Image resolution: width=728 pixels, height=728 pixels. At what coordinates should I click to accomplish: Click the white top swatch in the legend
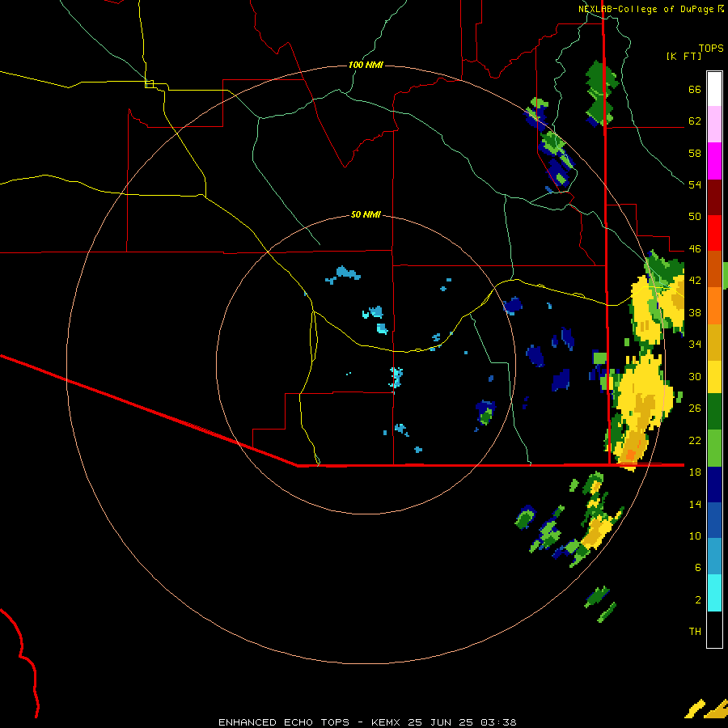[714, 89]
